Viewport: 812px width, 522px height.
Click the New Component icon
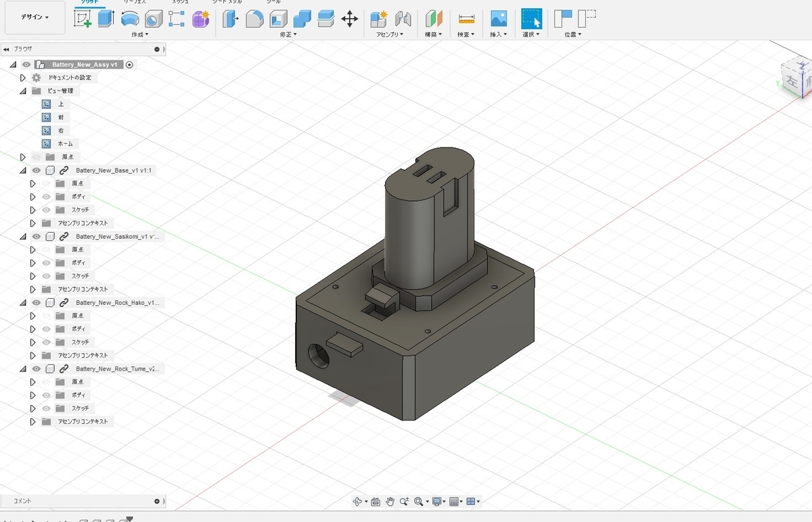pyautogui.click(x=379, y=19)
